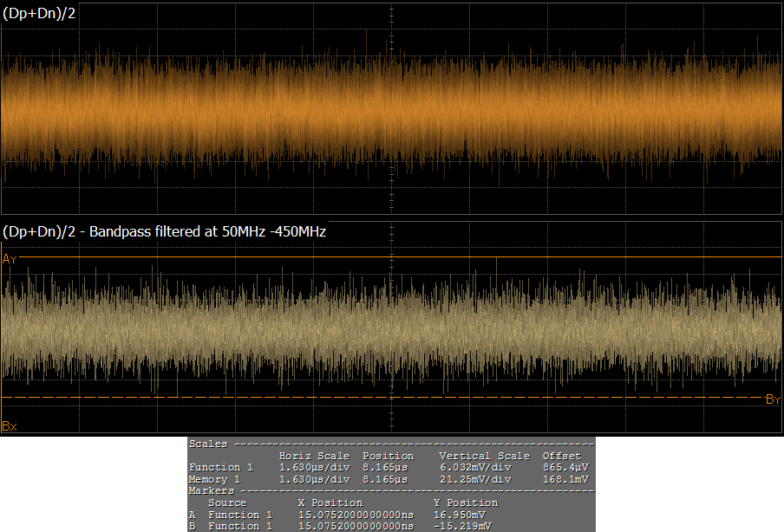
Task: Click Function 1 horizontal scale 1.630µs/div
Action: coord(314,467)
